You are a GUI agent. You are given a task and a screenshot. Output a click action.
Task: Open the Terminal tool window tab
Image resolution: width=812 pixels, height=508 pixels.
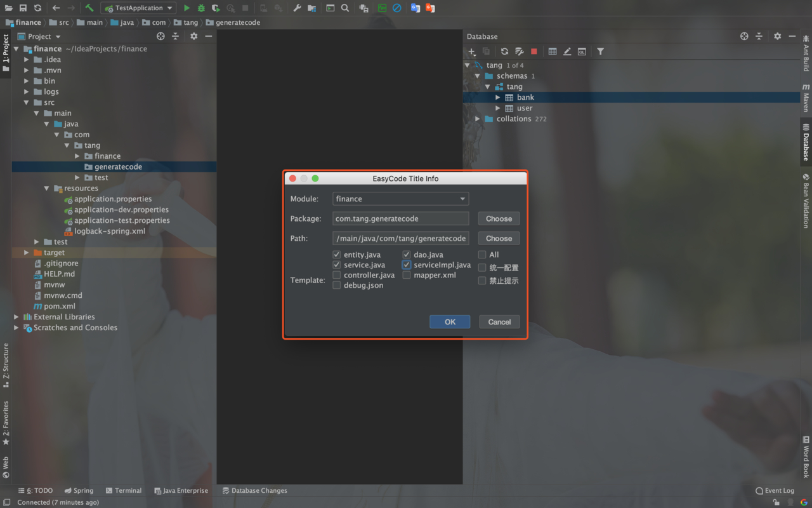[123, 490]
